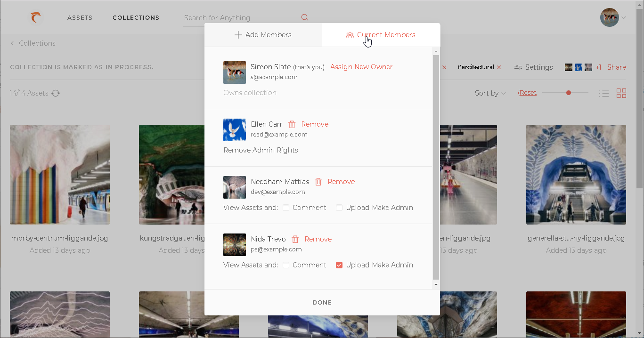Switch to the Add Members tab

pyautogui.click(x=263, y=35)
